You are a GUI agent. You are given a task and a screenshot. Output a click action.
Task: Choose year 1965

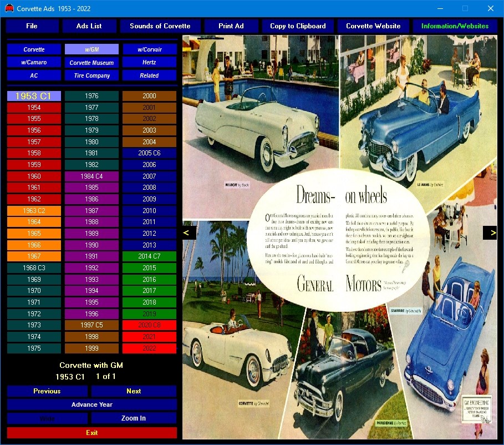[x=34, y=233]
